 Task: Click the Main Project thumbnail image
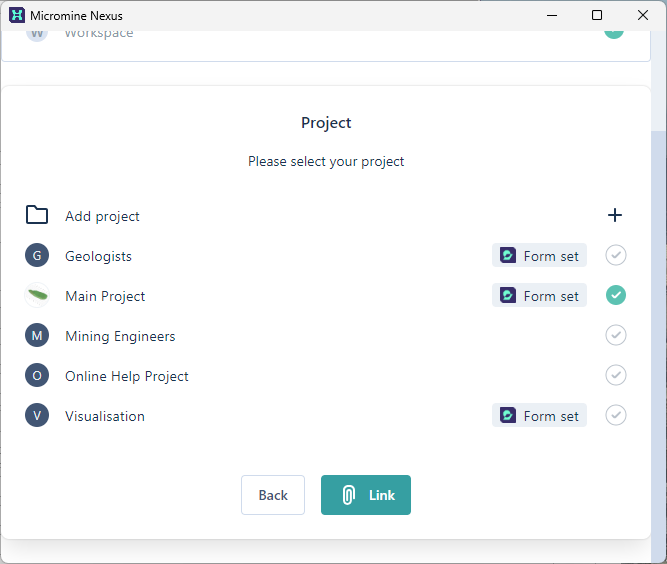tap(37, 296)
